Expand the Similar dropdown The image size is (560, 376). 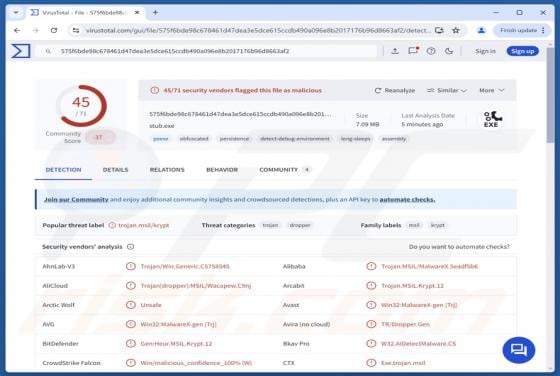pos(447,90)
